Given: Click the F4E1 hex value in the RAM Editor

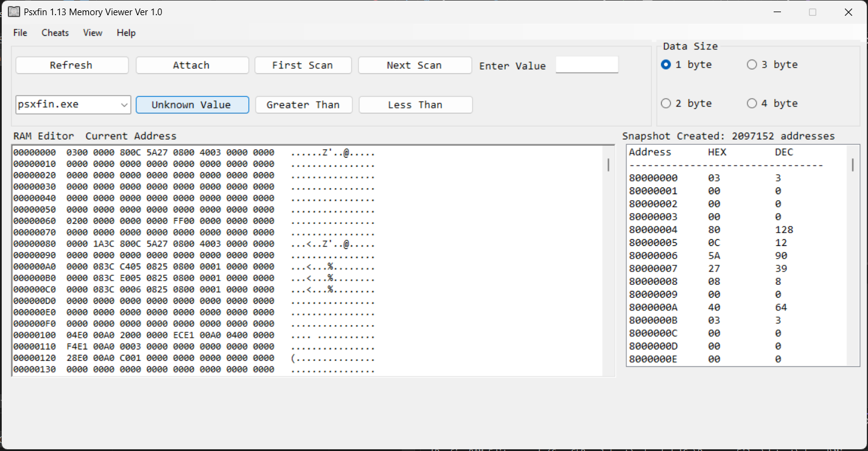Looking at the screenshot, I should coord(77,346).
